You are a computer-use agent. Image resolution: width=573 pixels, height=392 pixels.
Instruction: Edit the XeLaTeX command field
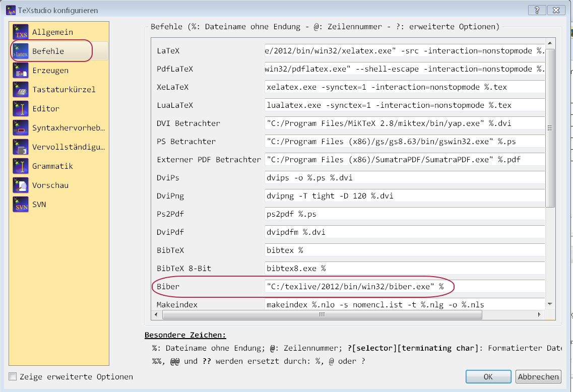pos(405,87)
